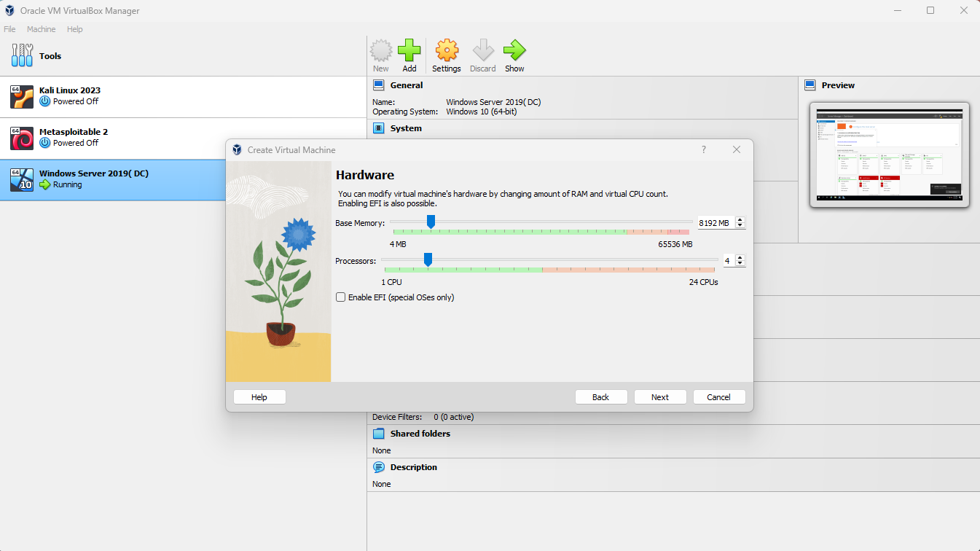Click the '65536 MB' maximum memory label

point(675,244)
